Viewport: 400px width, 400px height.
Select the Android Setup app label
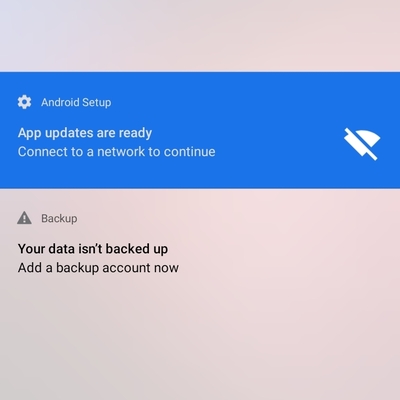(76, 102)
